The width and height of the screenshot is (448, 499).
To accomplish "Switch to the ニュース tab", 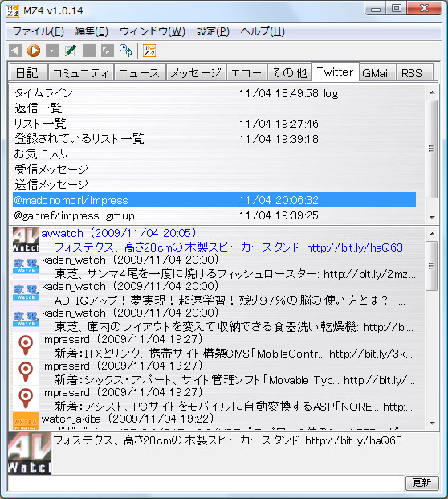I will [x=140, y=73].
